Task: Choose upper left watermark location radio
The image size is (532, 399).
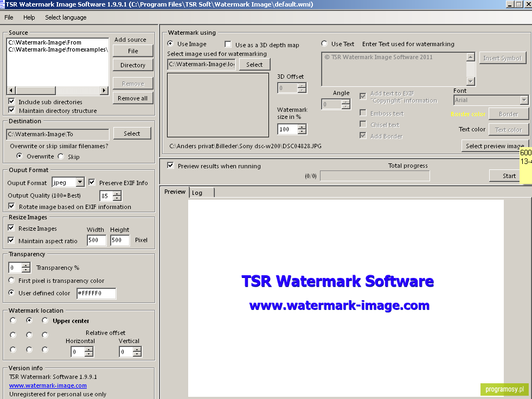Action: tap(13, 320)
